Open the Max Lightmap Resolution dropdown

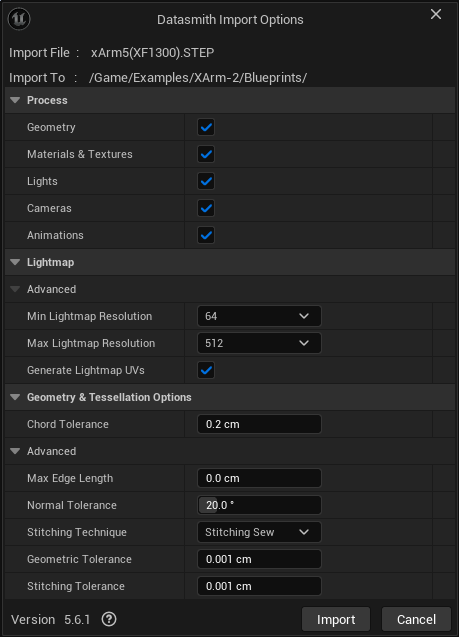259,343
